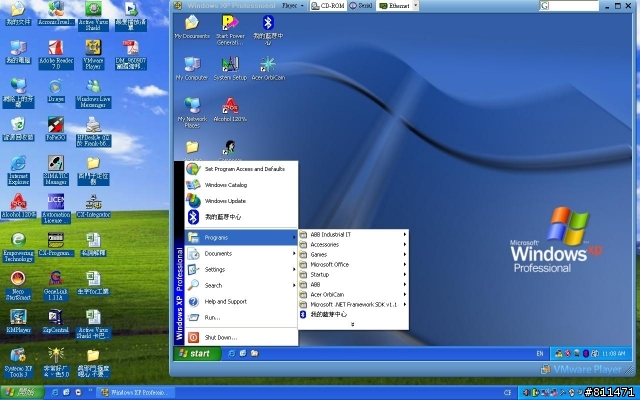Open Start Power Generation shortcut in VM
Screen dimensions: 640x400
[x=230, y=30]
